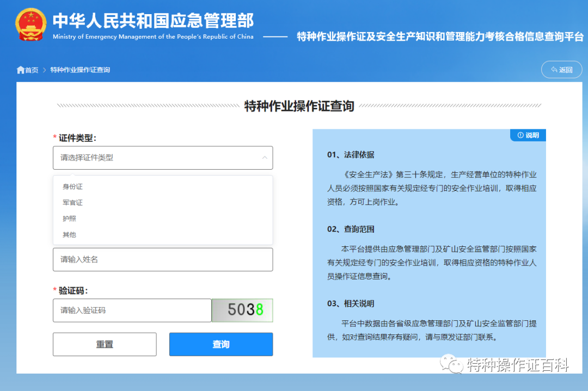Collapse the dropdown using the chevron arrow
This screenshot has width=588, height=391.
[x=265, y=158]
